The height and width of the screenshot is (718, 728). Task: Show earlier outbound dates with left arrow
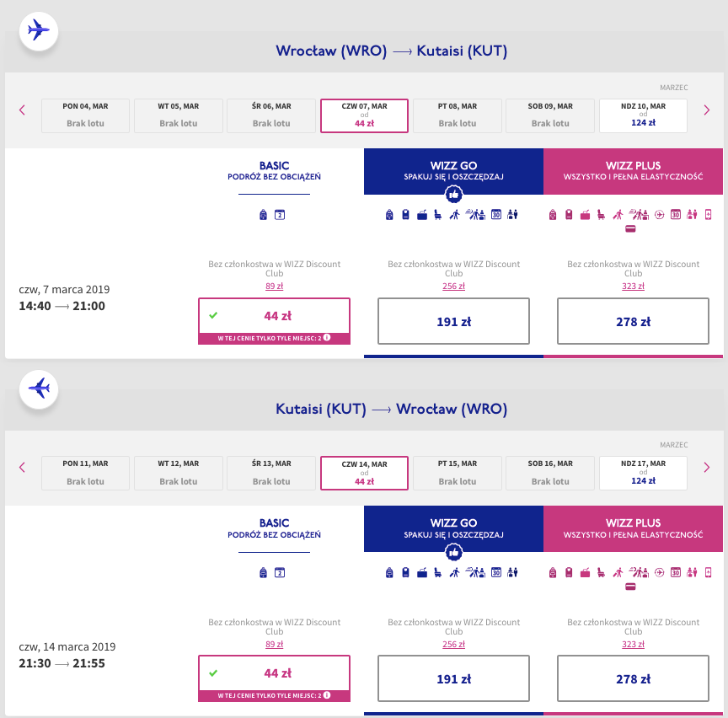(x=22, y=110)
